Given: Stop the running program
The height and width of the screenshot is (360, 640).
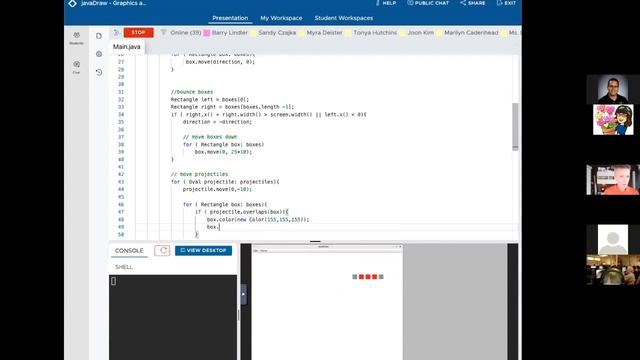Looking at the screenshot, I should (139, 33).
